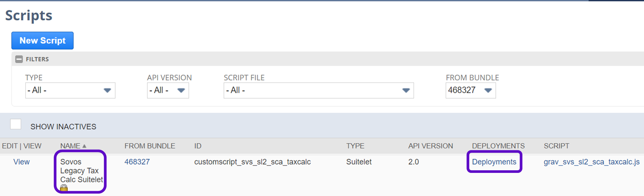This screenshot has width=644, height=196.
Task: Click the Deployments column header
Action: (x=498, y=146)
